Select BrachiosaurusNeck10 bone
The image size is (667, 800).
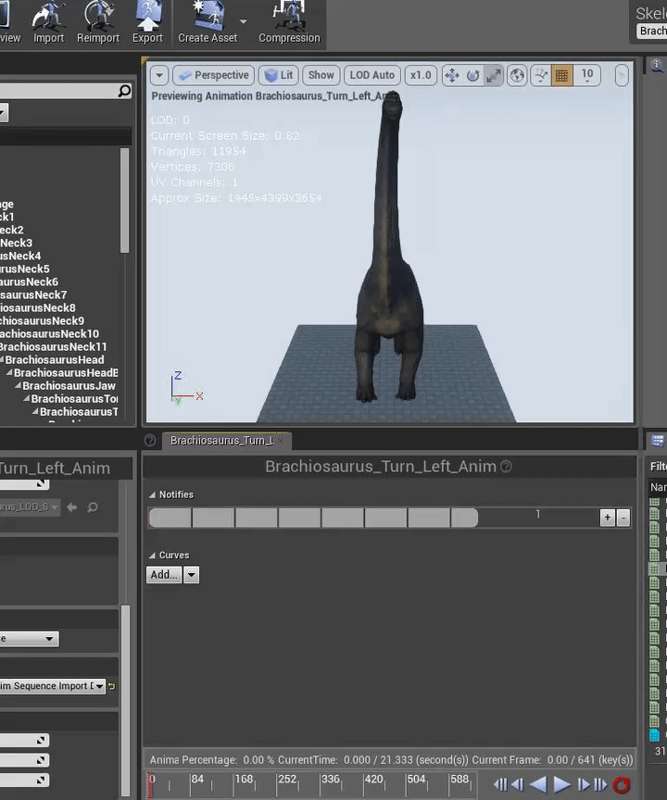50,334
